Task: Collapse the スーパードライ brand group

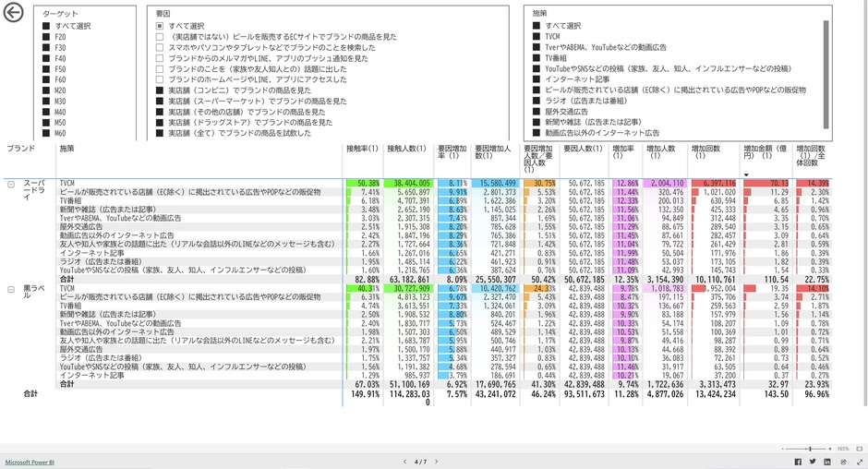Action: (11, 184)
